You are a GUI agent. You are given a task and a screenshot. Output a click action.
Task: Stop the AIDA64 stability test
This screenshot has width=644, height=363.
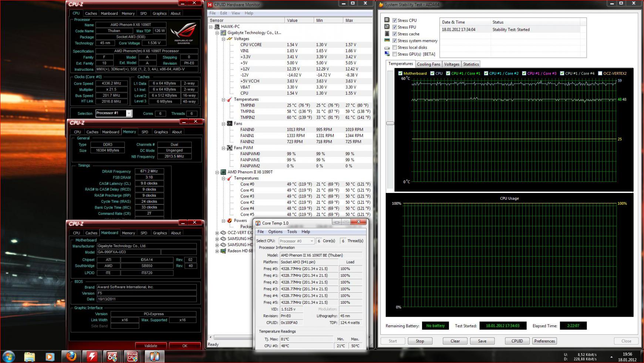tap(420, 341)
